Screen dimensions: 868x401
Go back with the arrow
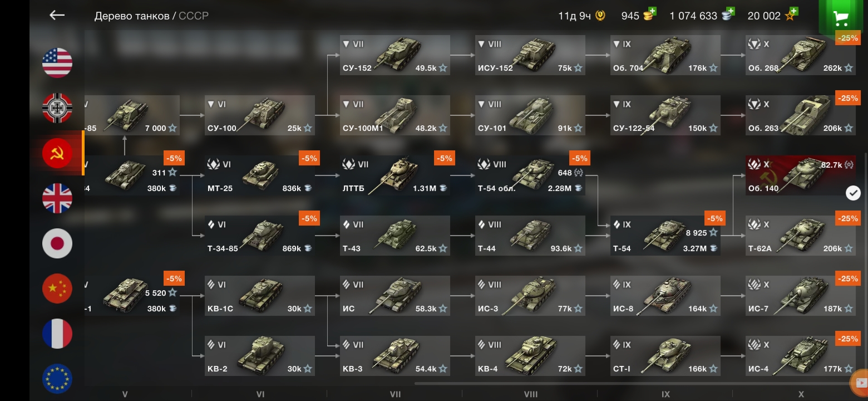57,15
